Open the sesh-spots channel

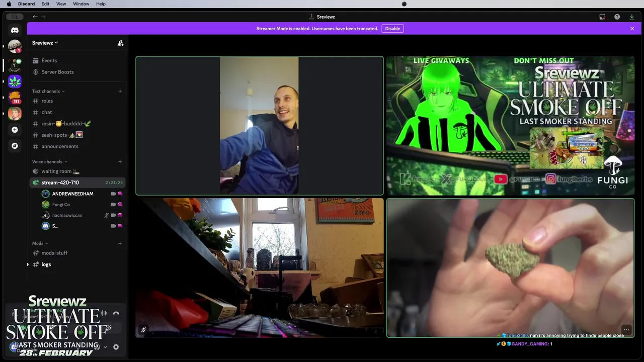click(x=77, y=135)
